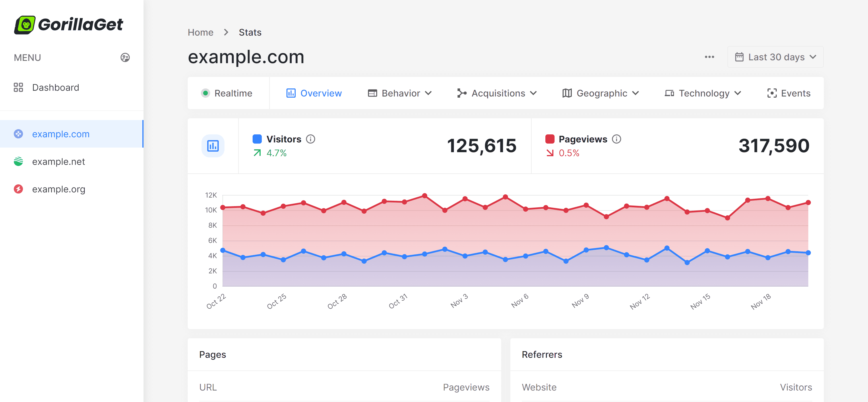Screen dimensions: 868x402
Task: Select example.com in the sidebar
Action: coord(71,134)
